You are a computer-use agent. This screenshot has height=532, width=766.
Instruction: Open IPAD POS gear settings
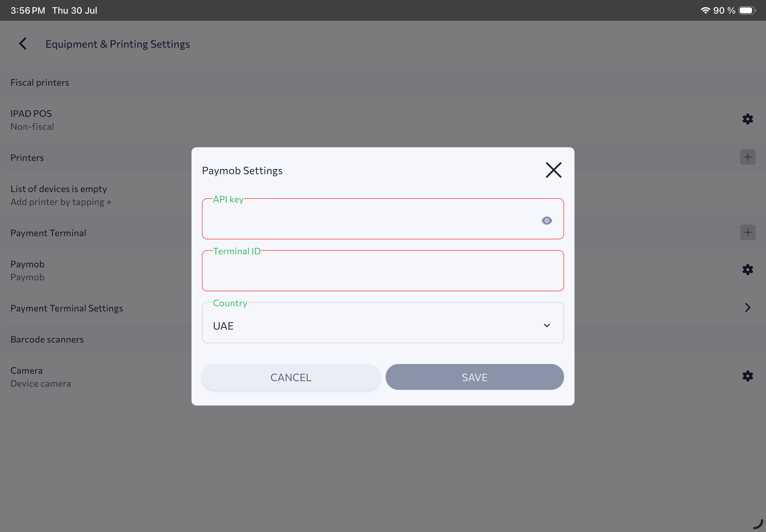point(747,119)
